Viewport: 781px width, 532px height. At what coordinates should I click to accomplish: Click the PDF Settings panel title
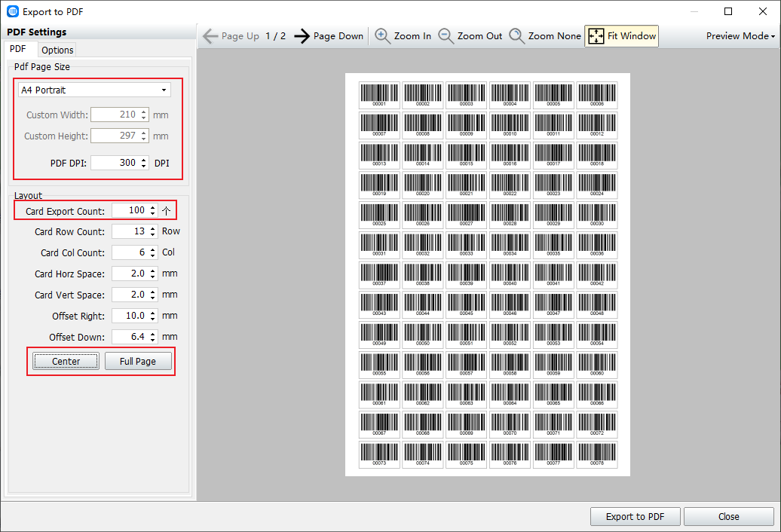tap(37, 32)
